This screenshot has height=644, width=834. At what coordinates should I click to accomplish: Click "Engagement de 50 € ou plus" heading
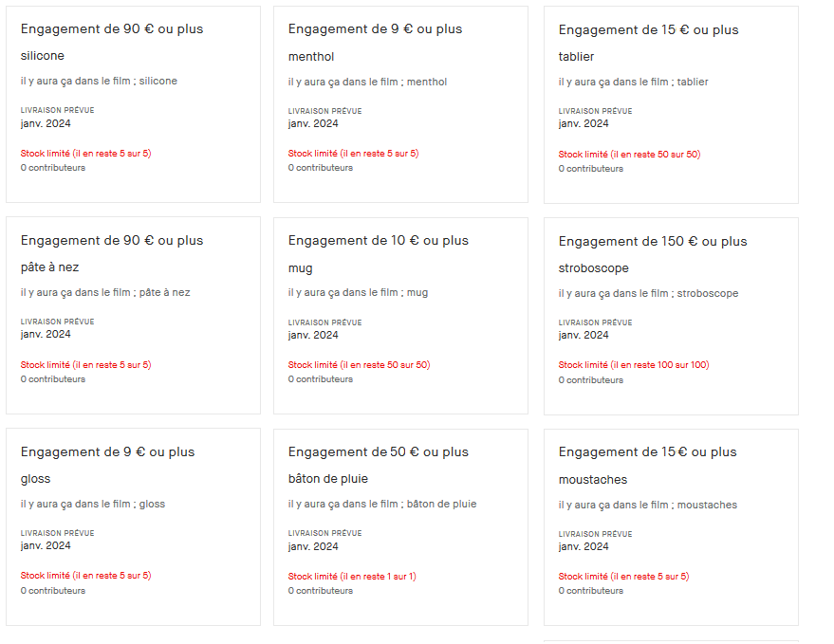378,452
